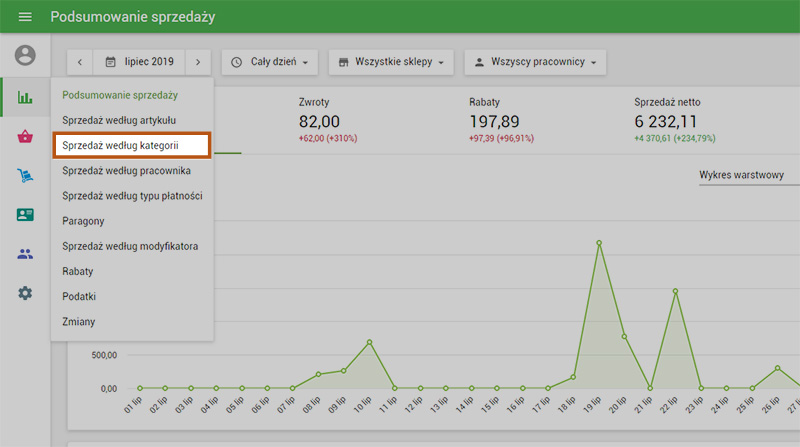
Task: Open the reports bar chart icon
Action: point(25,98)
